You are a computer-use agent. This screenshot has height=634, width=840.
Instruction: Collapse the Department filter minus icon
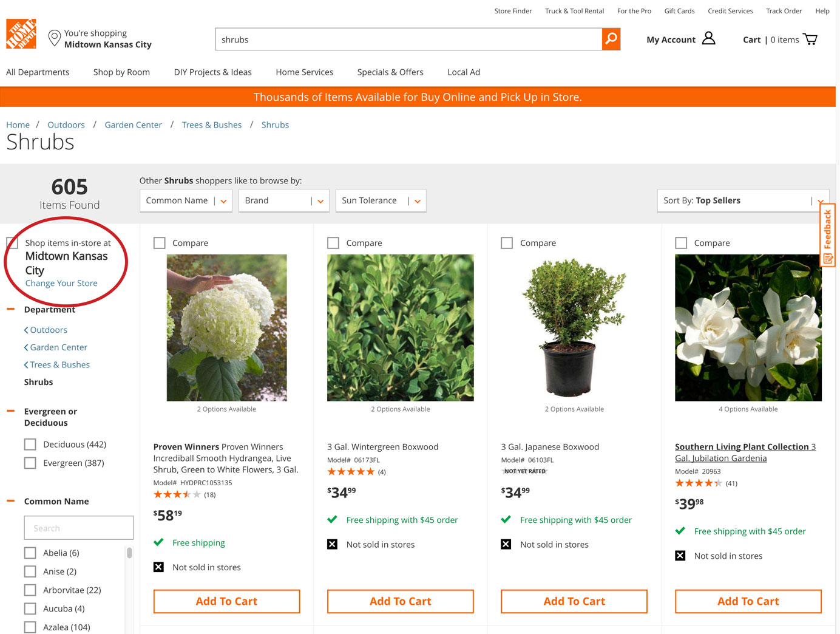(x=10, y=309)
